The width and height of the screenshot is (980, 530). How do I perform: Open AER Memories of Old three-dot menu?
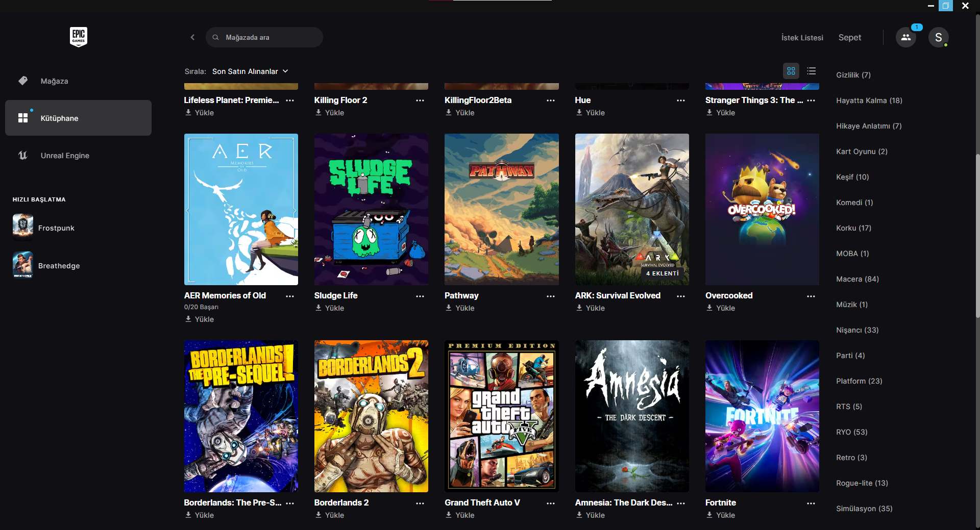click(x=290, y=296)
